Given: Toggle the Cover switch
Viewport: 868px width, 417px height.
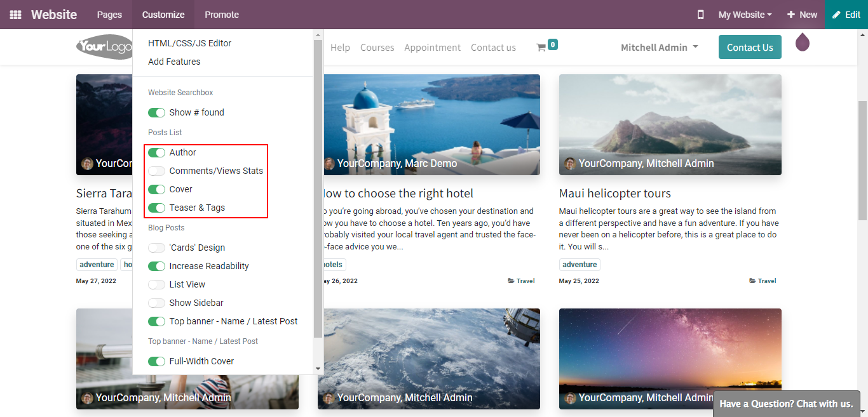Looking at the screenshot, I should coord(156,189).
